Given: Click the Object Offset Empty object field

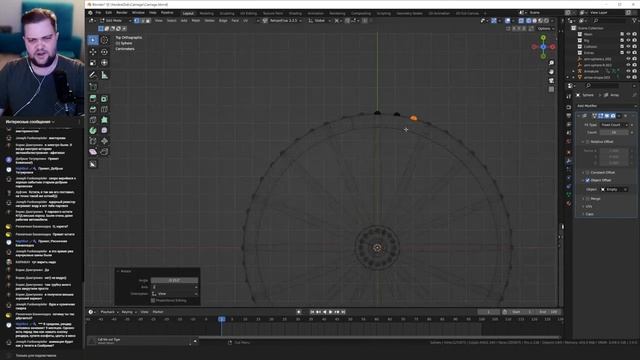Looking at the screenshot, I should tap(613, 189).
